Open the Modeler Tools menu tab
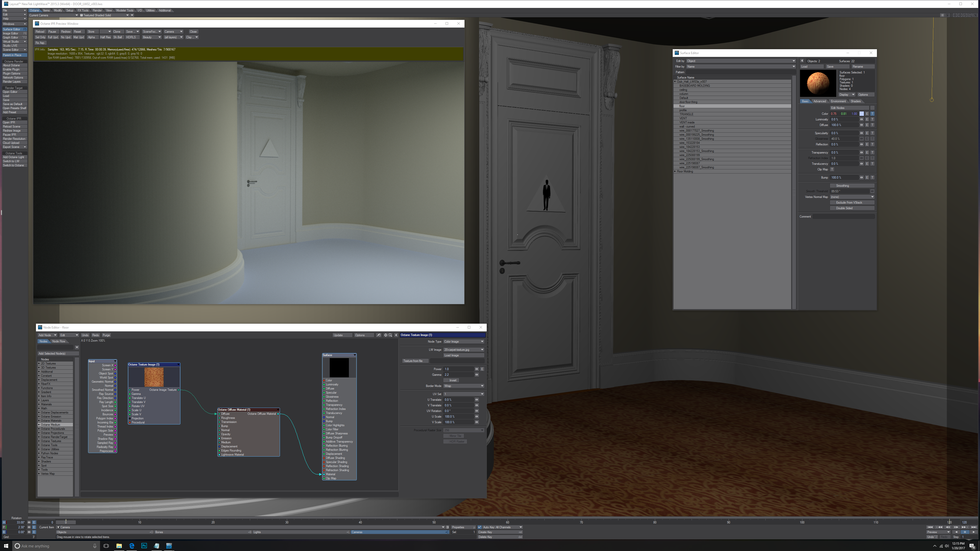 tap(125, 10)
